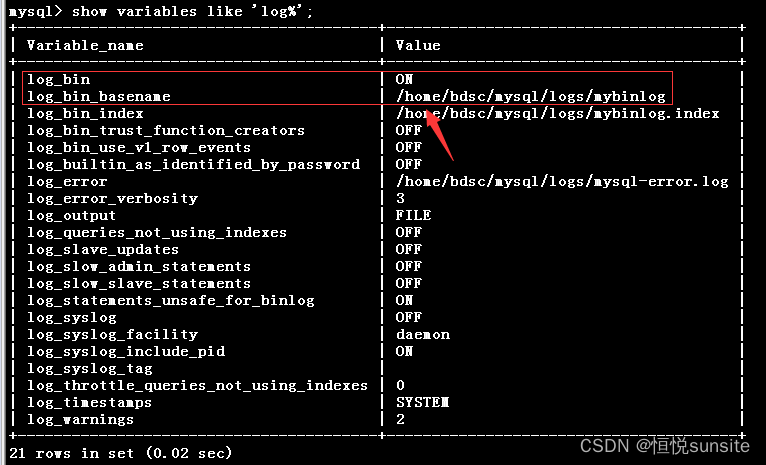766x465 pixels.
Task: Click the Variable_name column header
Action: tap(85, 45)
